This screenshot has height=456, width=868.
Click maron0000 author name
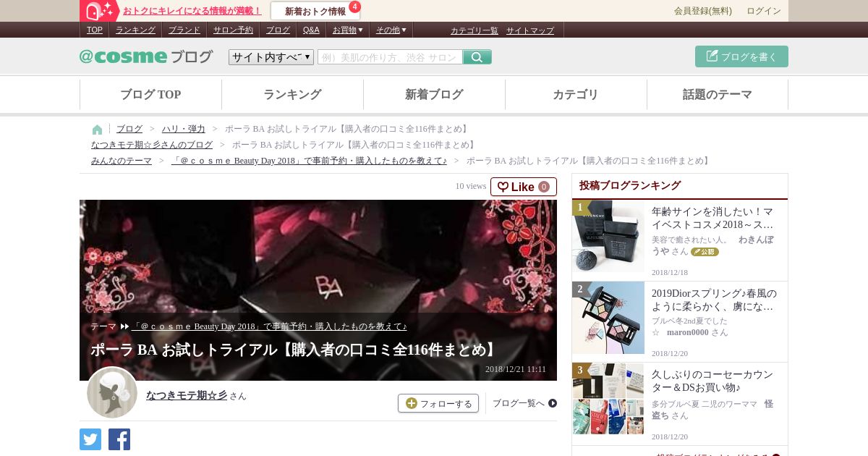[688, 332]
